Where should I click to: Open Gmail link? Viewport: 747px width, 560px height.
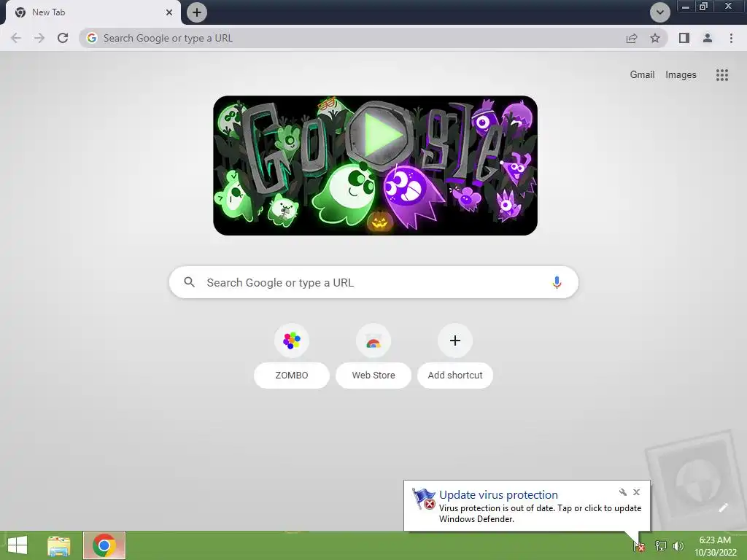[642, 75]
